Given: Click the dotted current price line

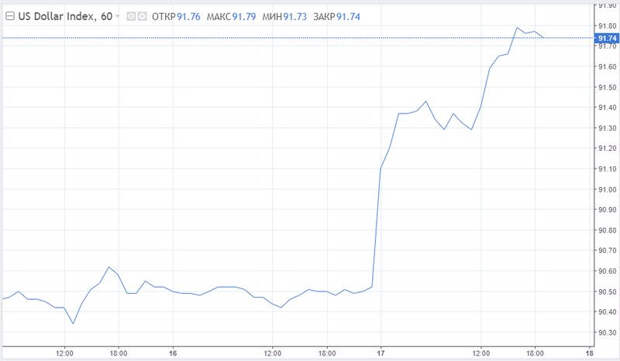Looking at the screenshot, I should click(297, 38).
